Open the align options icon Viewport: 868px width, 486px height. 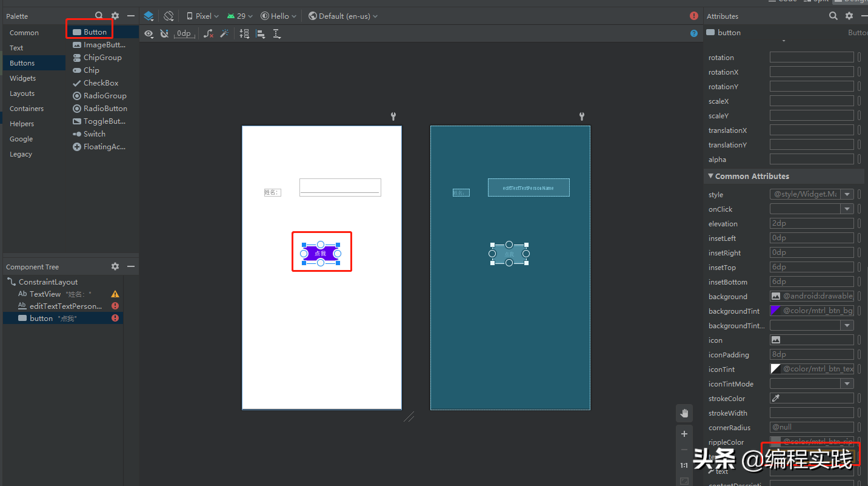261,34
